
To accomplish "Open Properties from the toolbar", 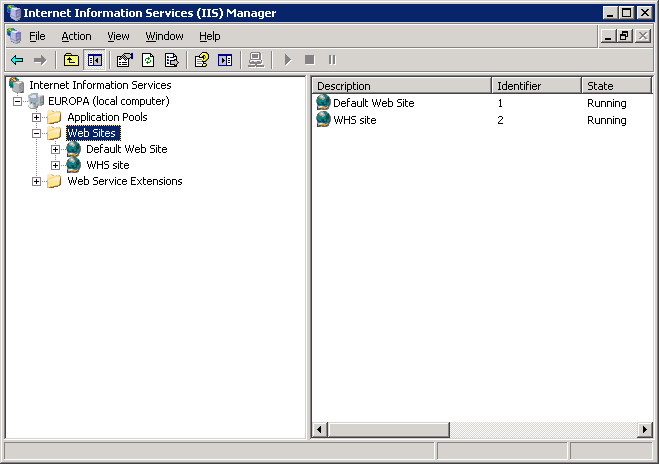I will (124, 60).
